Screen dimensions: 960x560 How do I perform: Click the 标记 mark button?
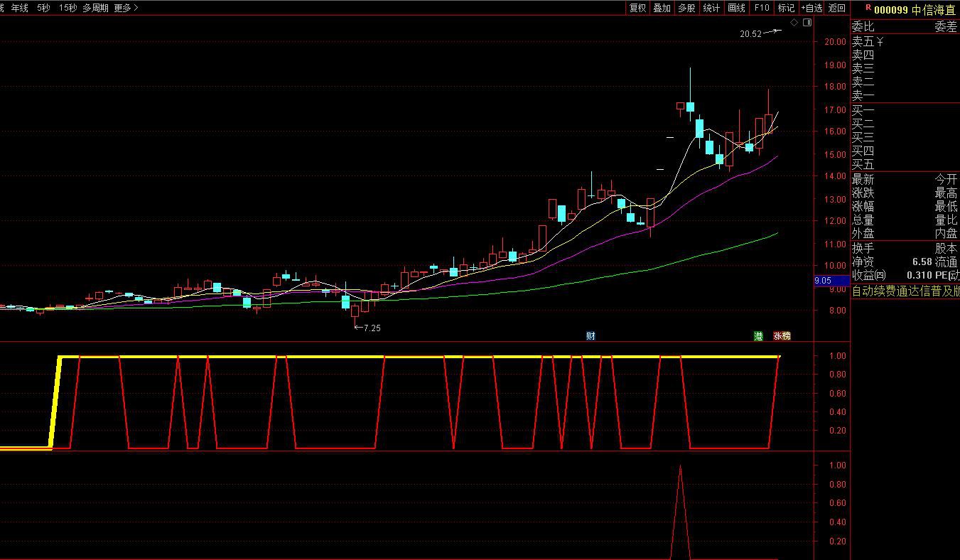pyautogui.click(x=786, y=8)
